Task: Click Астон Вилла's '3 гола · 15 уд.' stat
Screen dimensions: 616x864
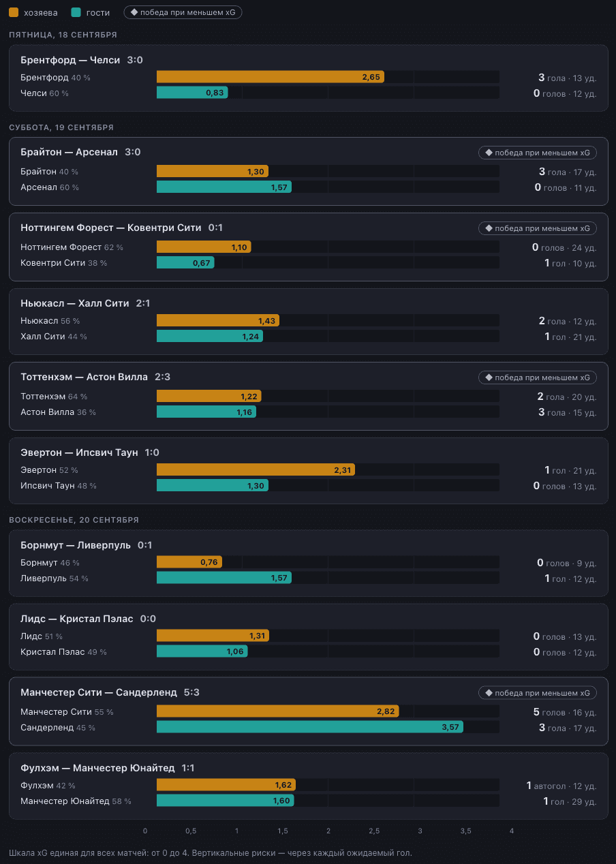Action: pos(568,412)
